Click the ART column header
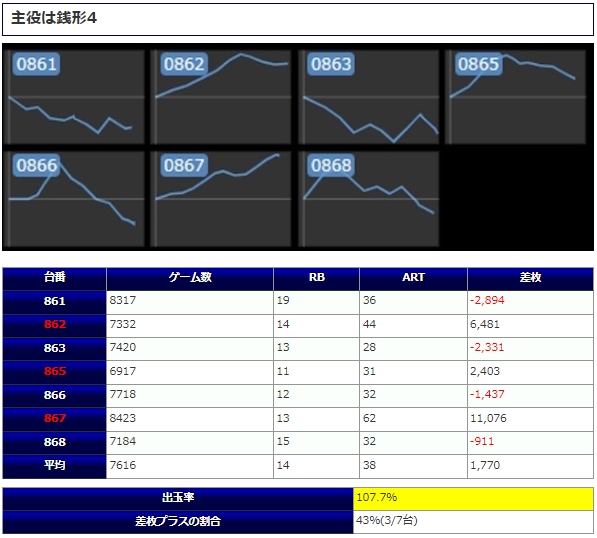Screen dimensions: 597x538 coord(413,279)
